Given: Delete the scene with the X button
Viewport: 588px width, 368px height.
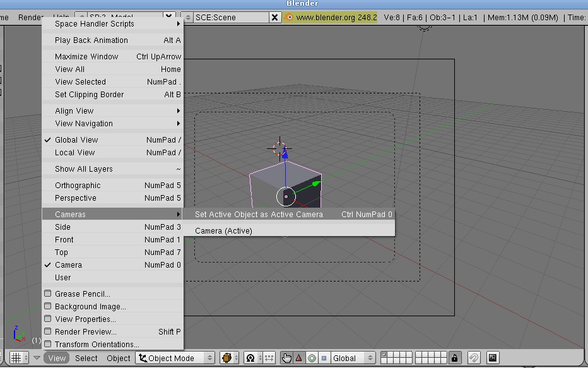Looking at the screenshot, I should (274, 17).
